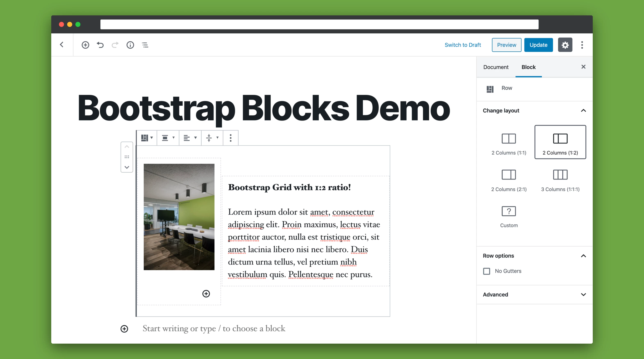Select the 2 Columns (2:1) layout
644x359 pixels.
(509, 179)
